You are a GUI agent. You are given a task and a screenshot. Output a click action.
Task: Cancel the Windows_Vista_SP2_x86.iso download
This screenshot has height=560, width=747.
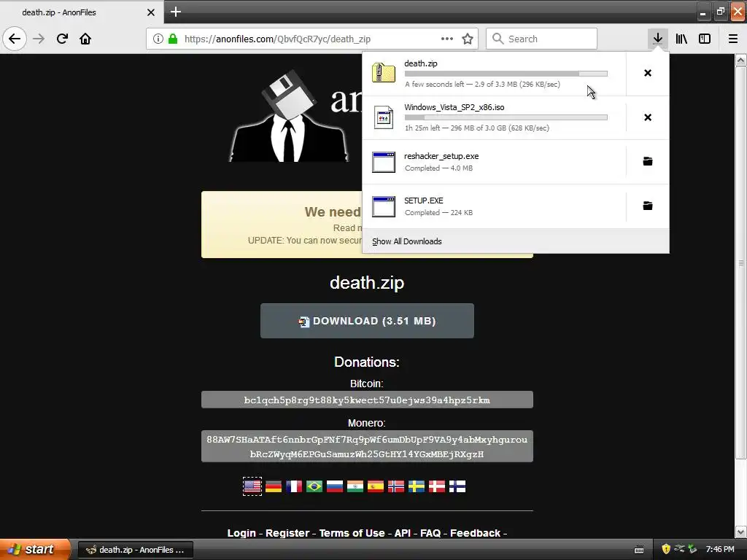648,117
